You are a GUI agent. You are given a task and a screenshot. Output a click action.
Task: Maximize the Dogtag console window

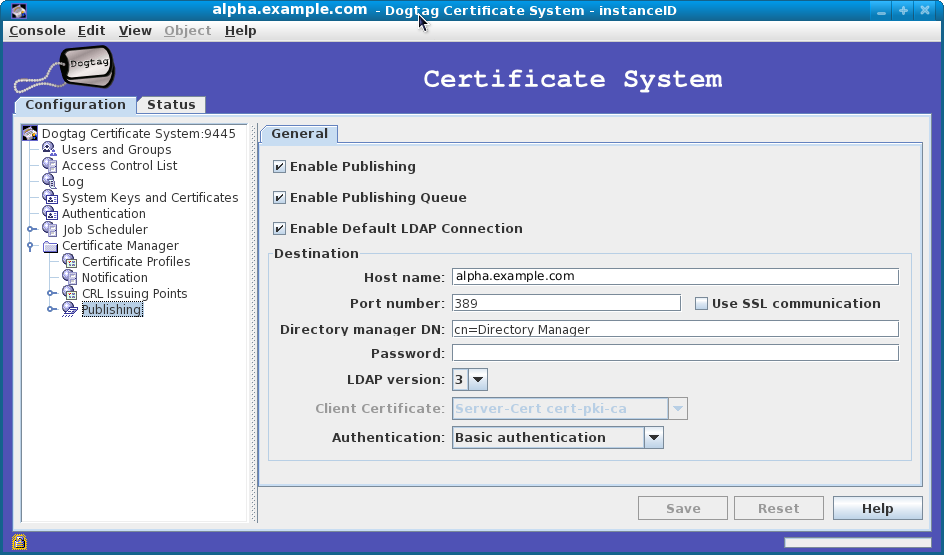click(x=902, y=11)
